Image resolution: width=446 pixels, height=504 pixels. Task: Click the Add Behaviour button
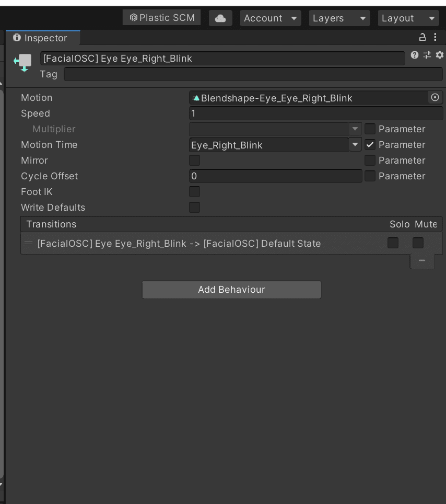tap(231, 290)
